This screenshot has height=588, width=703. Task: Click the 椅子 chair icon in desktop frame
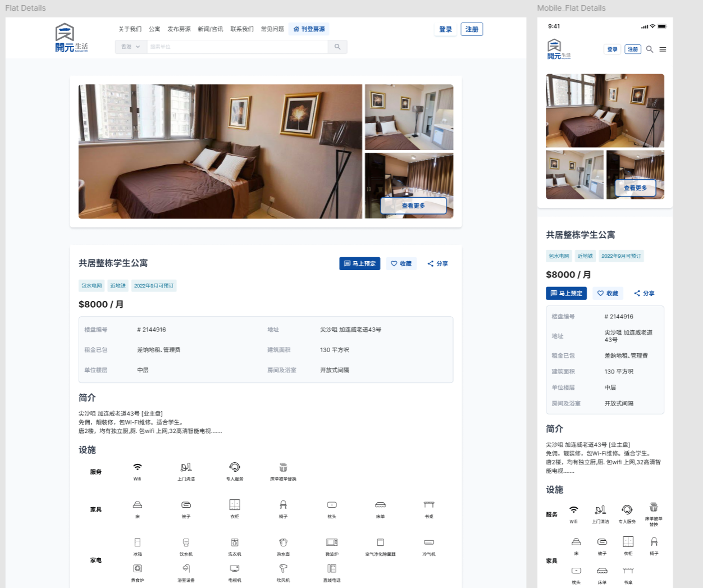pos(283,504)
